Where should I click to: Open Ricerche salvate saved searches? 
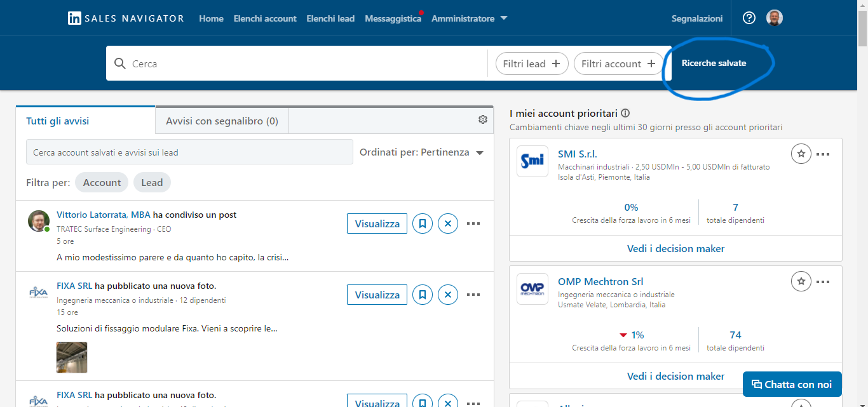click(714, 63)
